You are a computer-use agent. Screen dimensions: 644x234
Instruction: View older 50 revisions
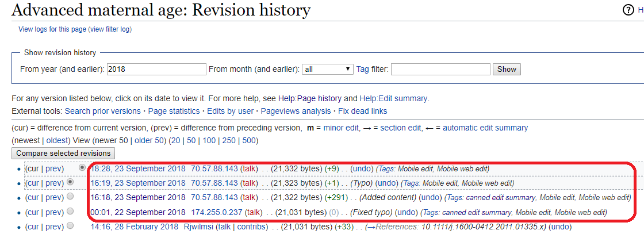point(150,140)
